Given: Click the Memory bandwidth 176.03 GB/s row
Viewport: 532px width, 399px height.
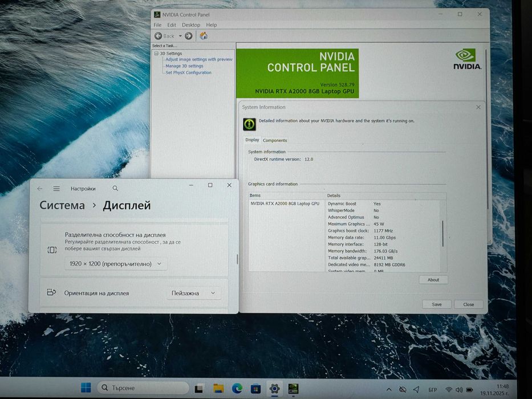Looking at the screenshot, I should (x=383, y=251).
